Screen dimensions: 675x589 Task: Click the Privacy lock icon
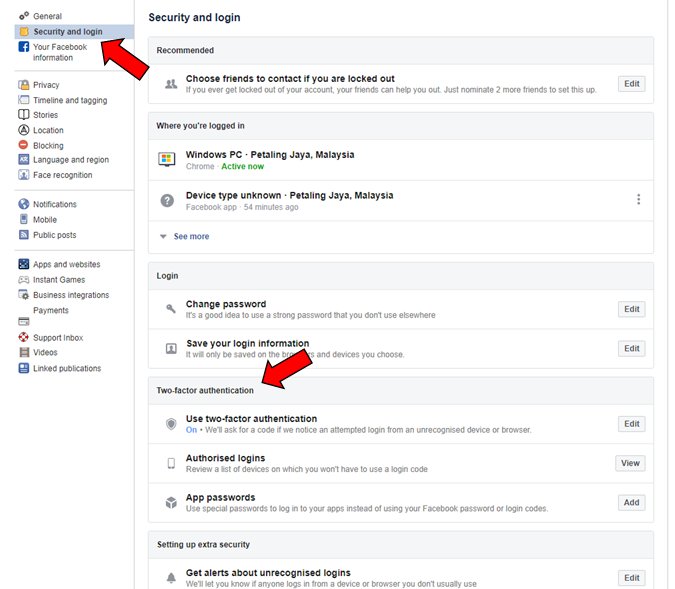pyautogui.click(x=24, y=85)
